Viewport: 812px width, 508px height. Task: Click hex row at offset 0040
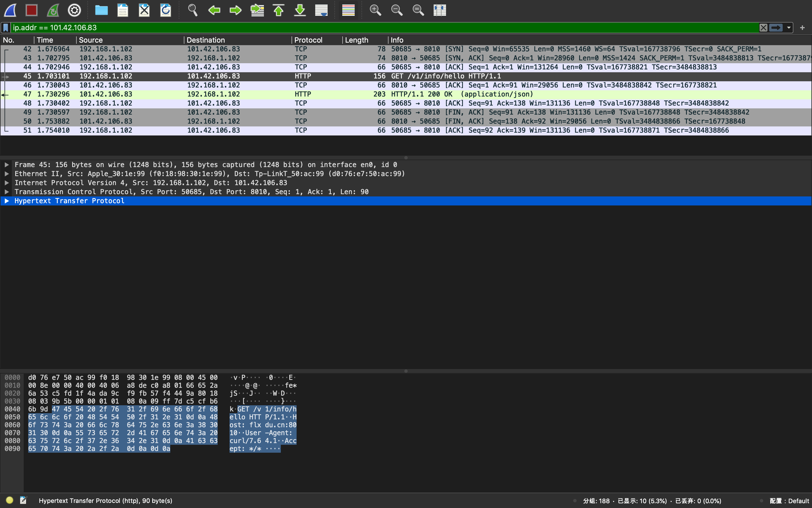point(123,409)
